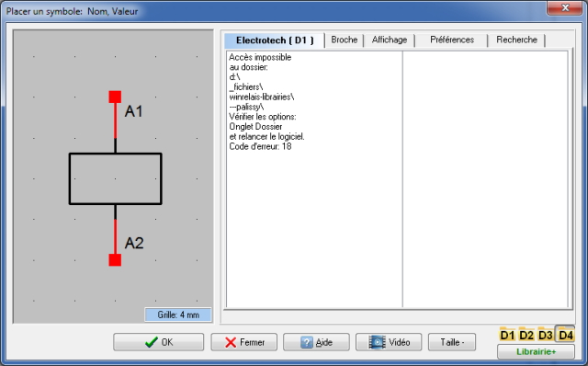Click the Fermer button

244,342
